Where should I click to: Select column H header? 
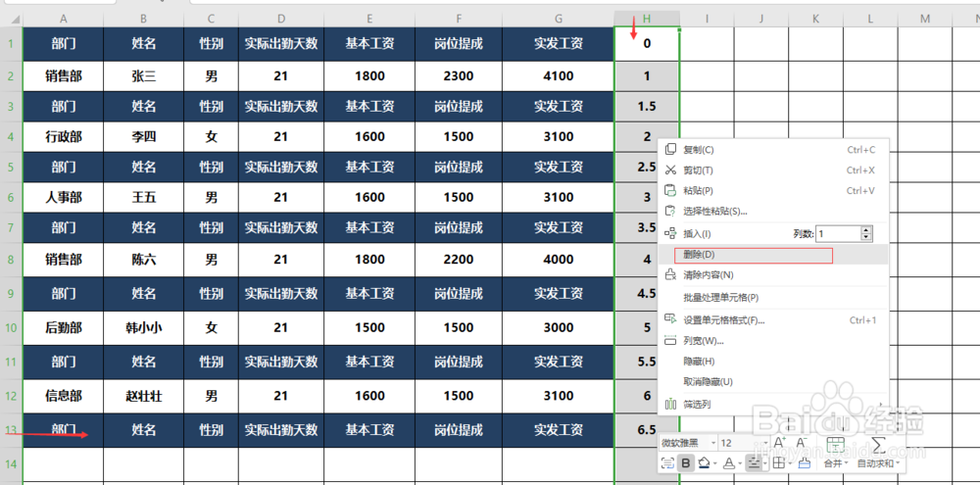(x=647, y=20)
